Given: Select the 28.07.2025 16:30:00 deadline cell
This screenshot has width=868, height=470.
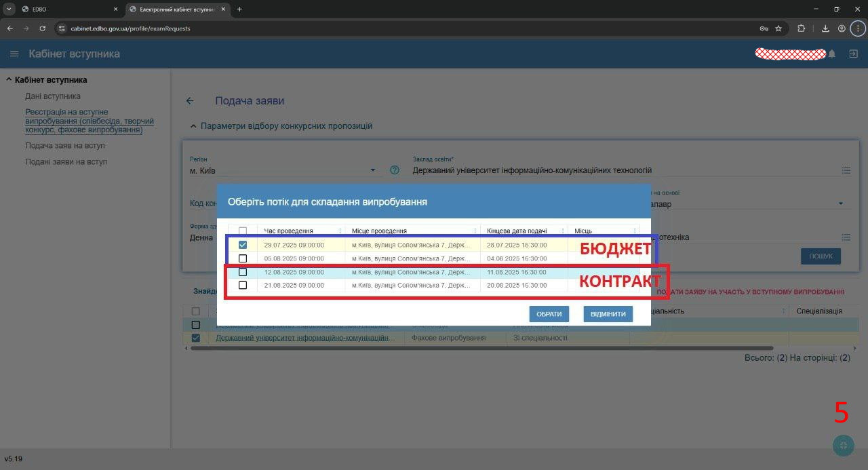Looking at the screenshot, I should (524, 245).
